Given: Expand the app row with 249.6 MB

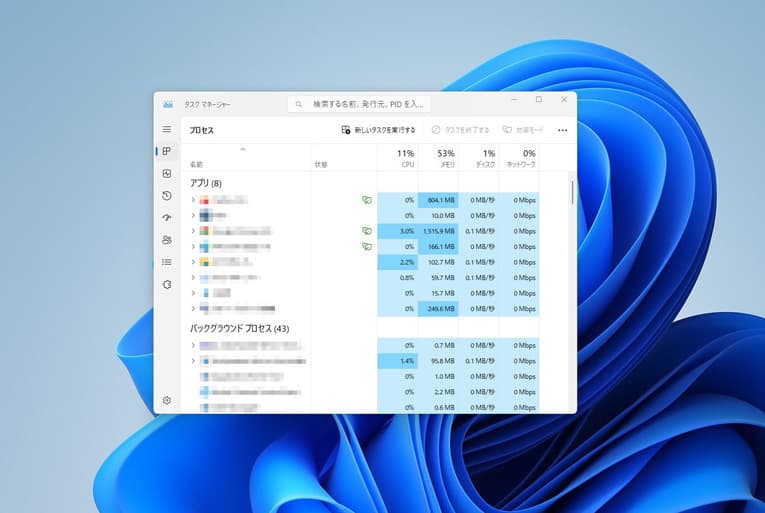Looking at the screenshot, I should point(193,309).
